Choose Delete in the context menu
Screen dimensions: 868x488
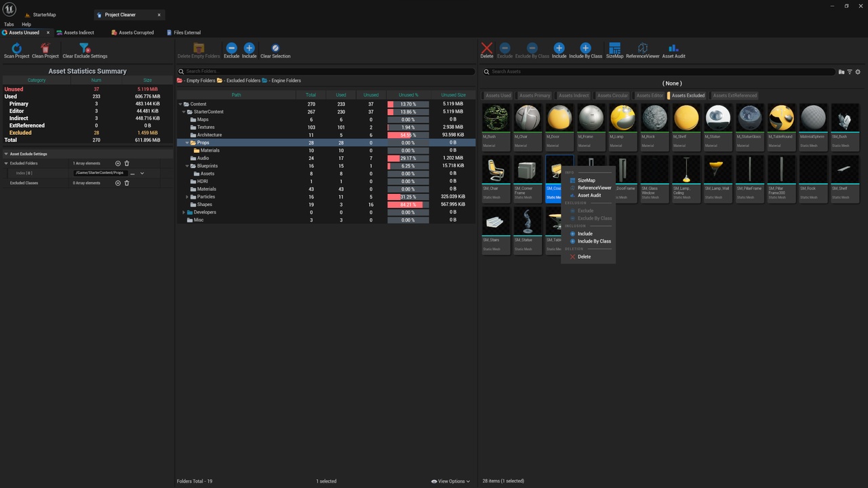tap(584, 257)
